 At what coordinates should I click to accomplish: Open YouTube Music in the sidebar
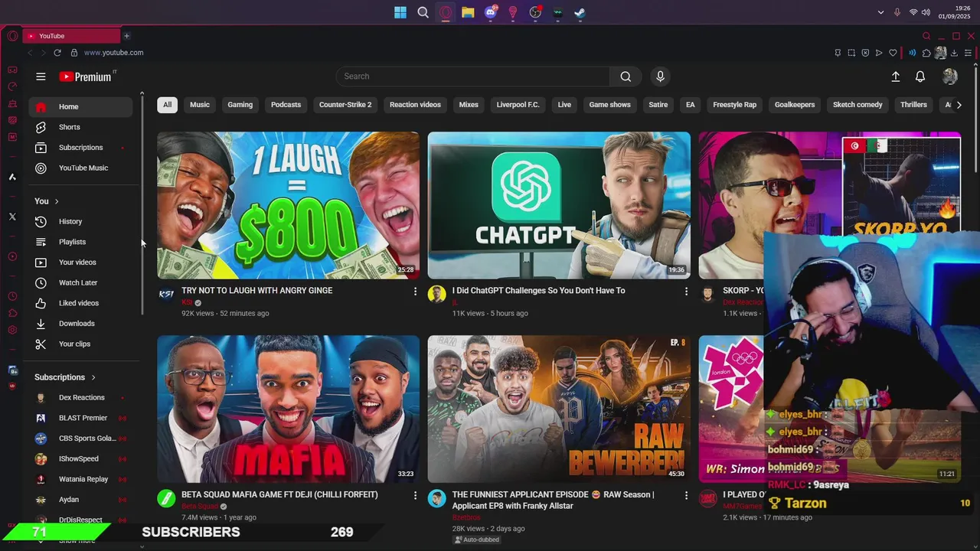[80, 168]
